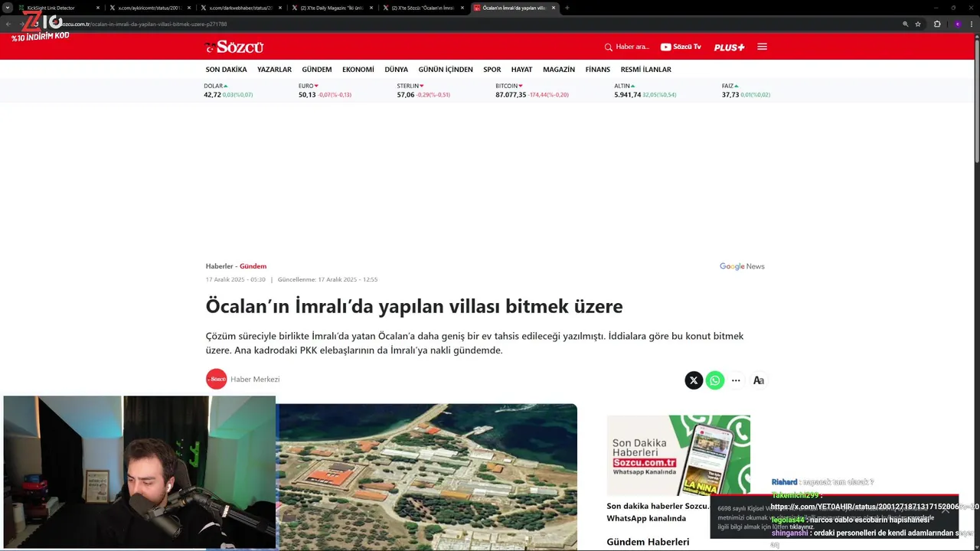
Task: Click Son dakika haberler WhatsApp kanalında text
Action: [x=658, y=512]
